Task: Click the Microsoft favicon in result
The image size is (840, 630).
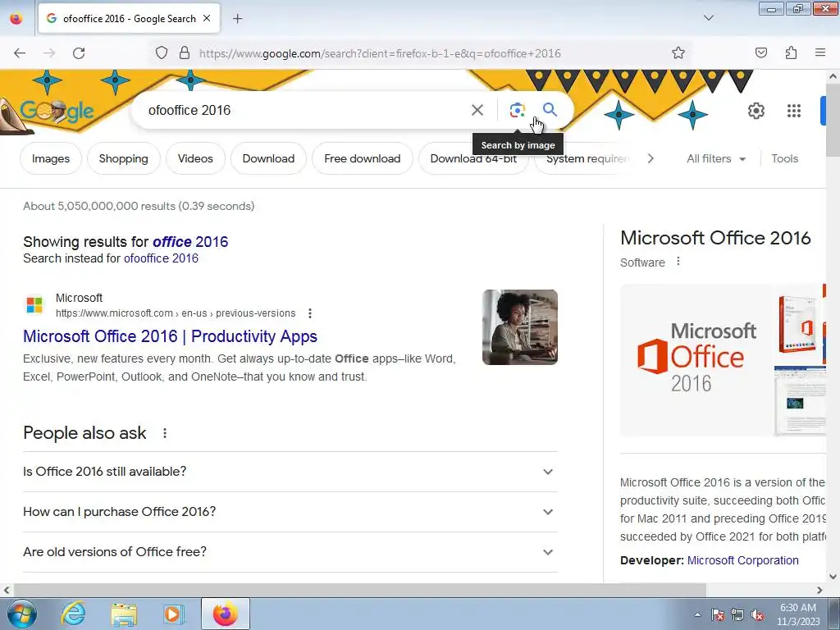Action: pyautogui.click(x=34, y=305)
